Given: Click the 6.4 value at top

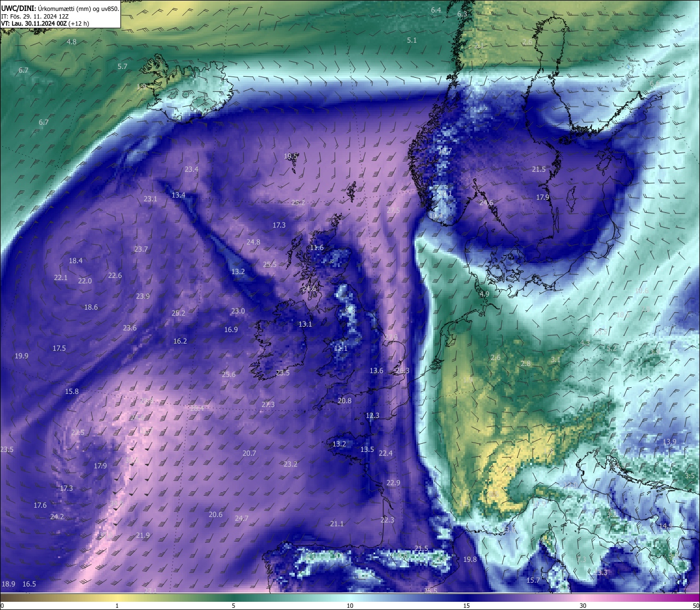Looking at the screenshot, I should (x=436, y=10).
